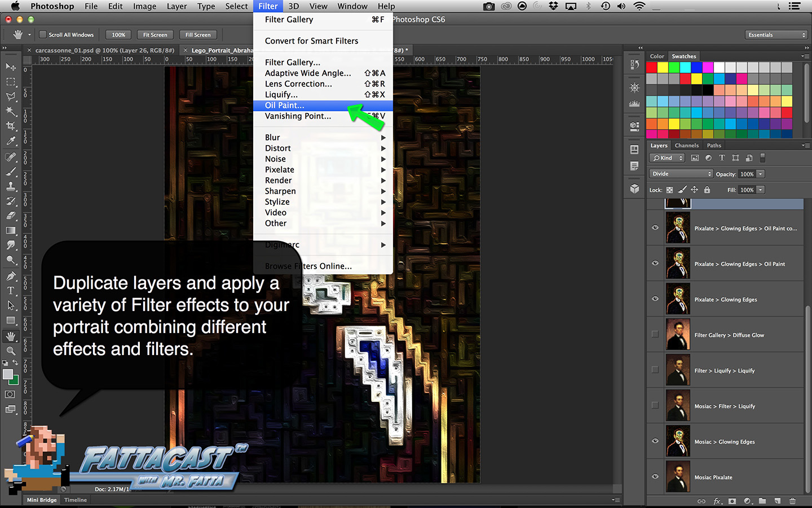Open the Opacity slider dropdown arrow
Screen dimensions: 812x508
[x=761, y=174]
